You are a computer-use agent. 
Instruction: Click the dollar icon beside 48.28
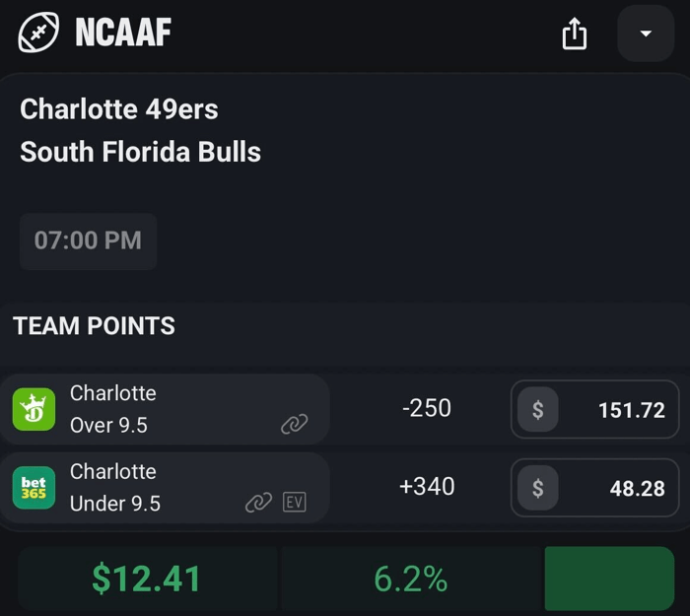(x=537, y=487)
